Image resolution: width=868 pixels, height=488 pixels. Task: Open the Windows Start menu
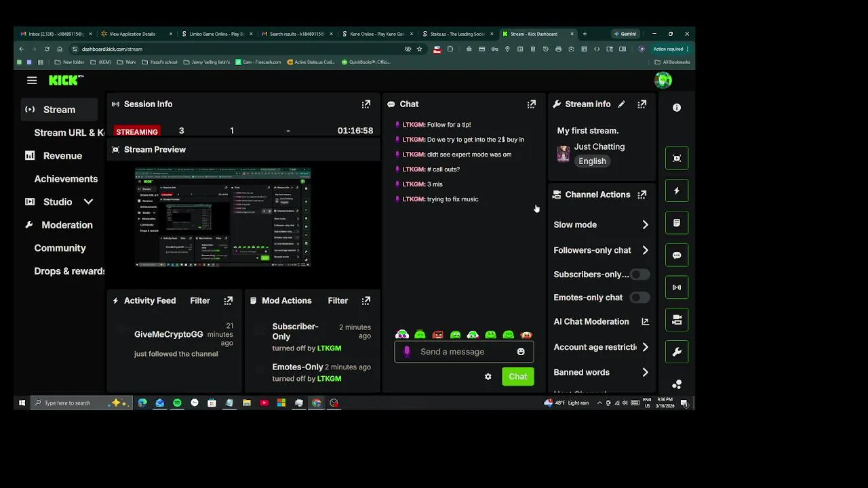[x=22, y=403]
